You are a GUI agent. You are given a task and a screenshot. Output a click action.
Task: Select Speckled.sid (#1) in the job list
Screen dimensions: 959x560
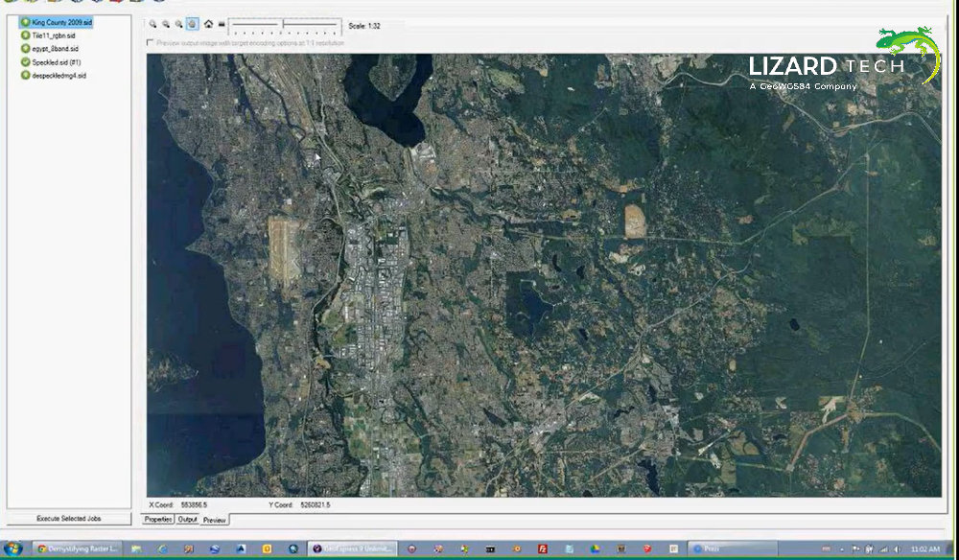pyautogui.click(x=57, y=62)
